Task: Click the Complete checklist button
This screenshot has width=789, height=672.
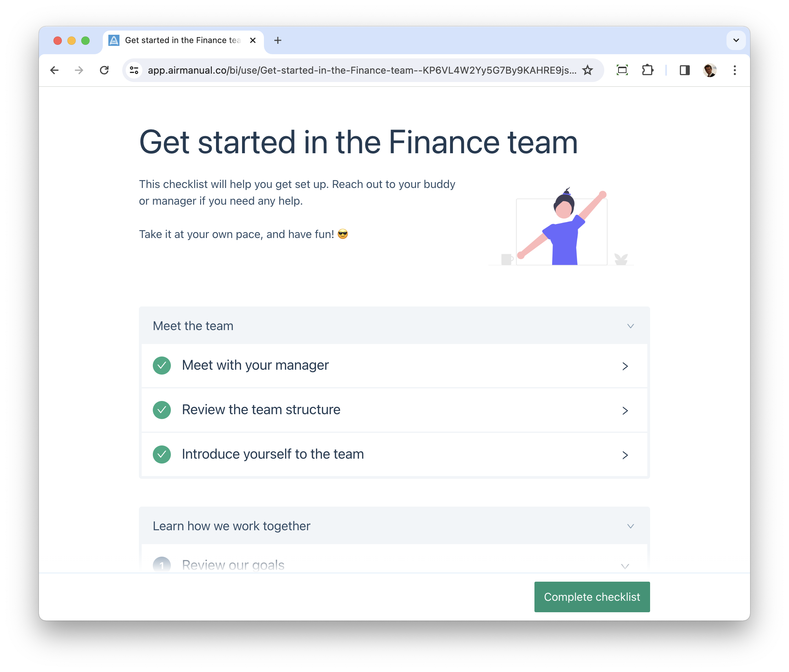Action: pos(592,597)
